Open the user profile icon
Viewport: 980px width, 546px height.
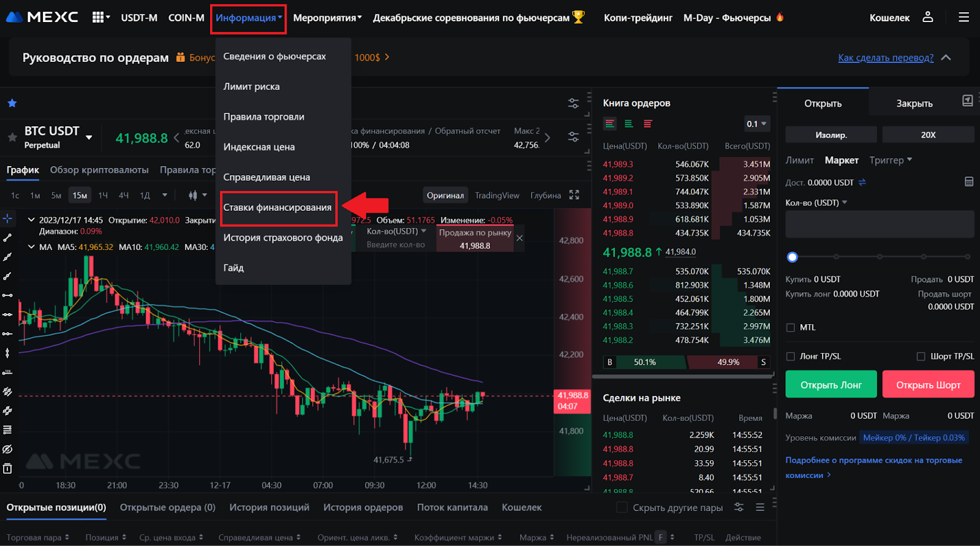(x=928, y=17)
